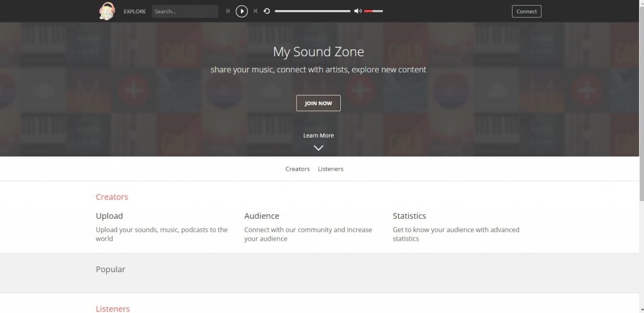Click the track progress seek bar
This screenshot has height=313, width=644.
(312, 11)
